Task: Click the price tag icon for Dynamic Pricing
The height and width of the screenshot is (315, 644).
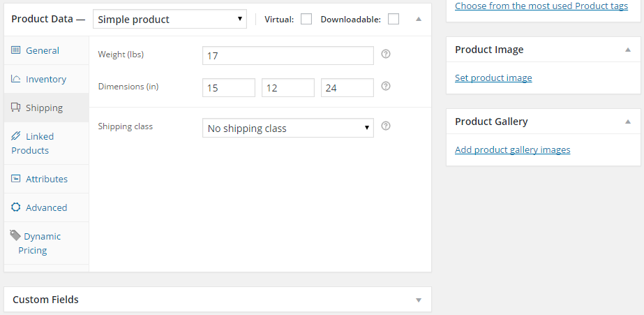Action: pos(15,235)
